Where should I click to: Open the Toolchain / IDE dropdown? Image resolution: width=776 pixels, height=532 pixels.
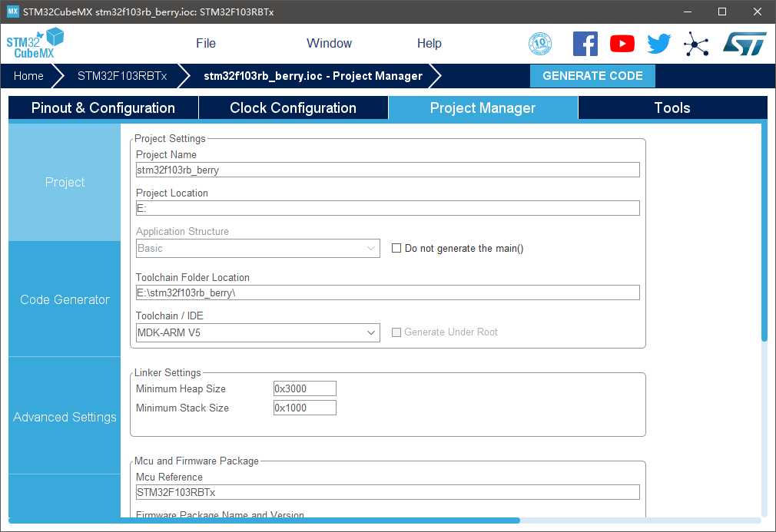click(258, 332)
